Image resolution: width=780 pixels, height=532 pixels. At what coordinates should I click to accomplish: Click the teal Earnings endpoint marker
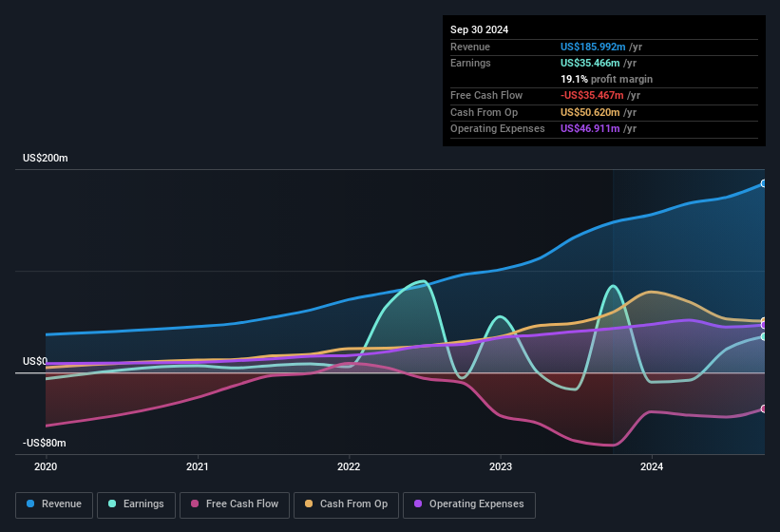(x=764, y=336)
